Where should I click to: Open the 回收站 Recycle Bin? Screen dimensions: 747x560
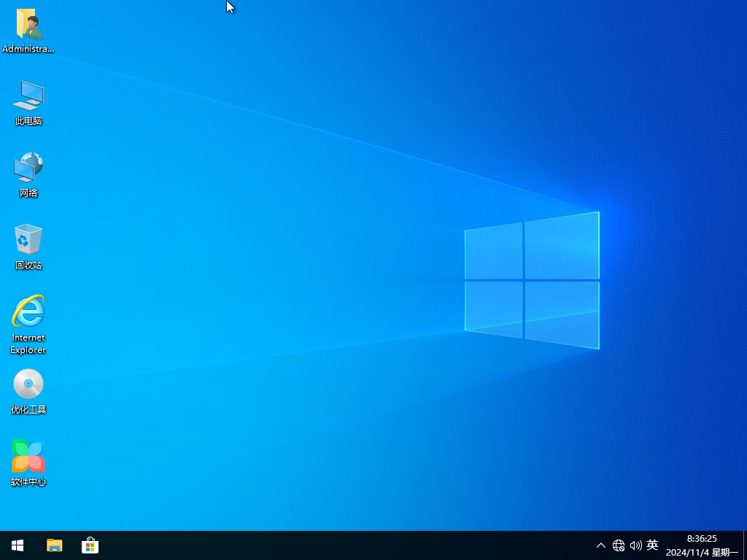click(28, 239)
